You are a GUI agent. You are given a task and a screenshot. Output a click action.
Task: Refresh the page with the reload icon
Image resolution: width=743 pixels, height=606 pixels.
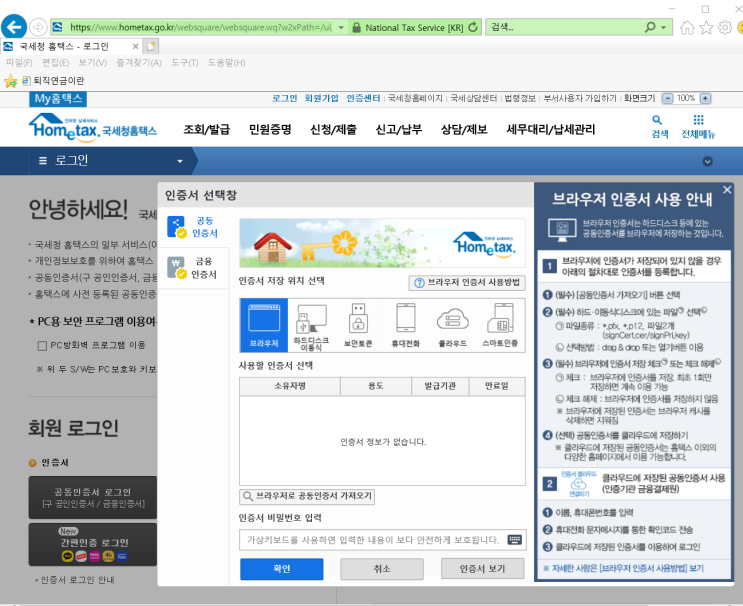[473, 27]
